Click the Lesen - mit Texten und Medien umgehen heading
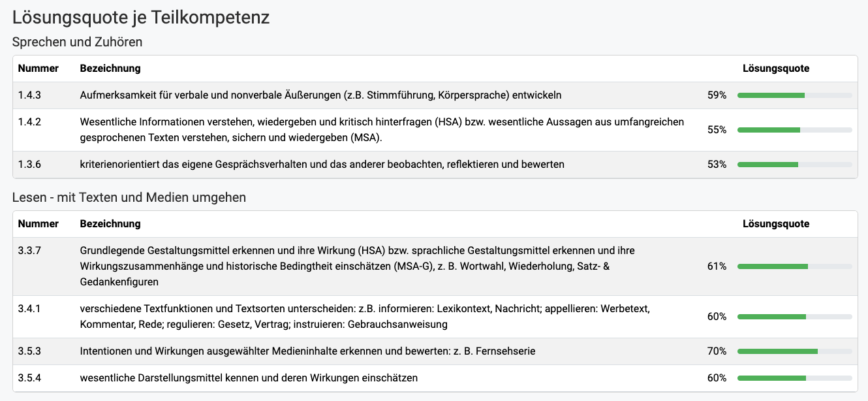Viewport: 868px width, 401px height. point(129,197)
